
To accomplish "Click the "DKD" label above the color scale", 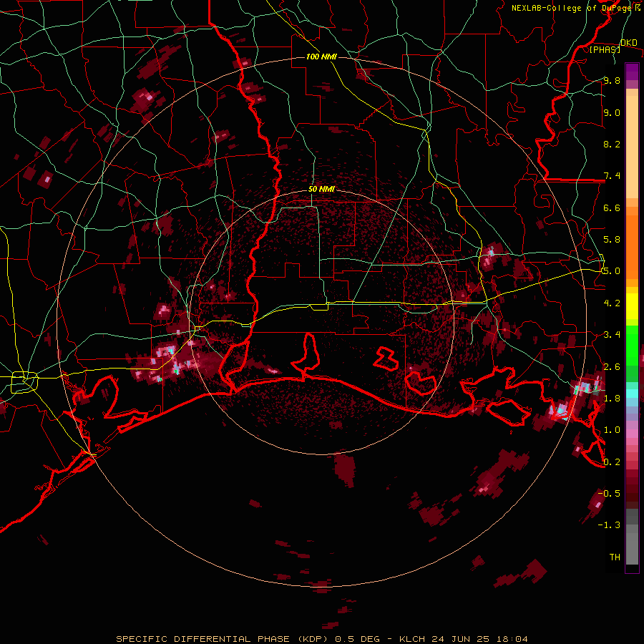I will pyautogui.click(x=629, y=43).
